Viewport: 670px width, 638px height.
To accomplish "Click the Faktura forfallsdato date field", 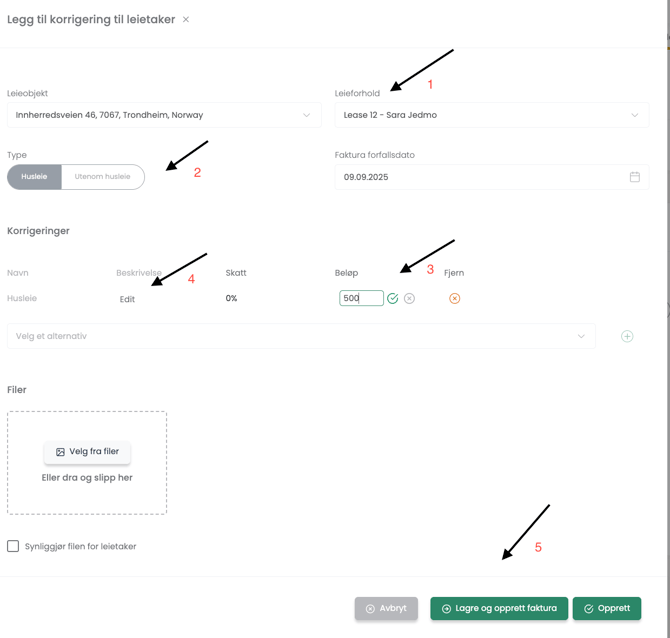I will coord(480,177).
